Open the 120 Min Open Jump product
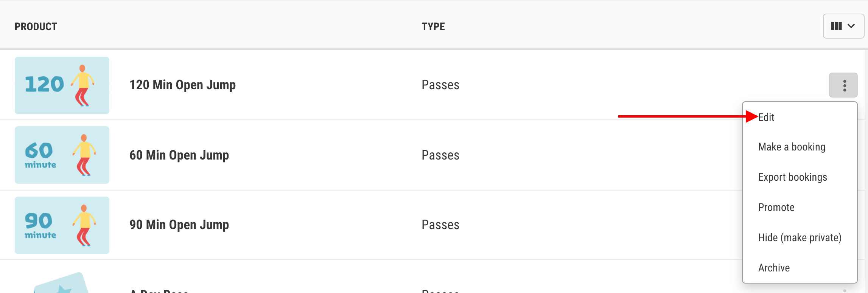Image resolution: width=868 pixels, height=293 pixels. pyautogui.click(x=183, y=85)
